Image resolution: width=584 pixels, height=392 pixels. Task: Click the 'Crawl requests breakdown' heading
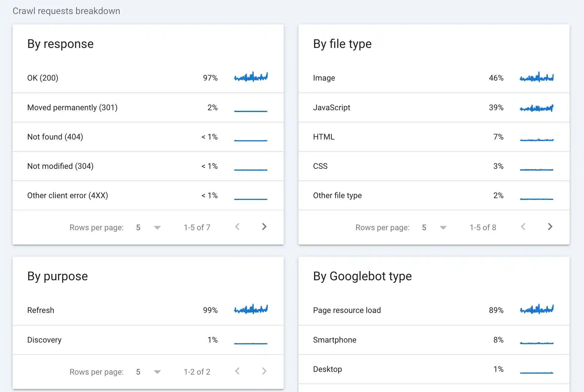click(66, 11)
